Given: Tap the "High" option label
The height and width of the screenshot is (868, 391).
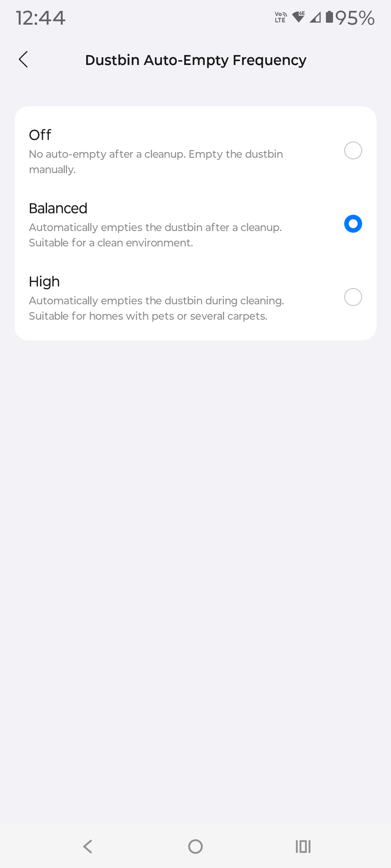Looking at the screenshot, I should coord(44,282).
